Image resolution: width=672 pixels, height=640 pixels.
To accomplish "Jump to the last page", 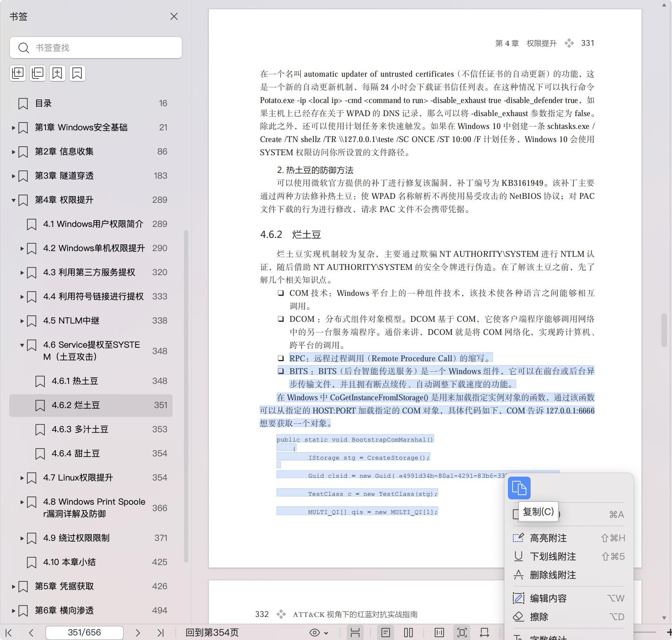I will pos(161,633).
